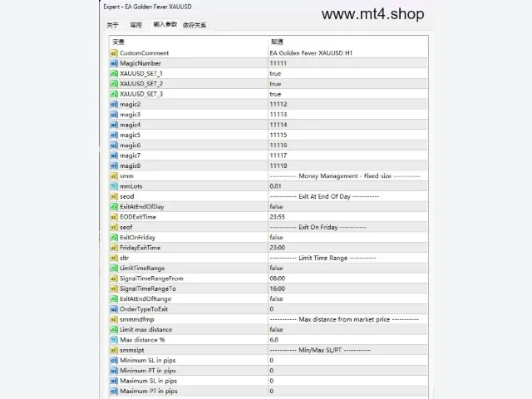This screenshot has width=532, height=399.
Task: Click the Max distance % value 6.0
Action: pos(273,340)
